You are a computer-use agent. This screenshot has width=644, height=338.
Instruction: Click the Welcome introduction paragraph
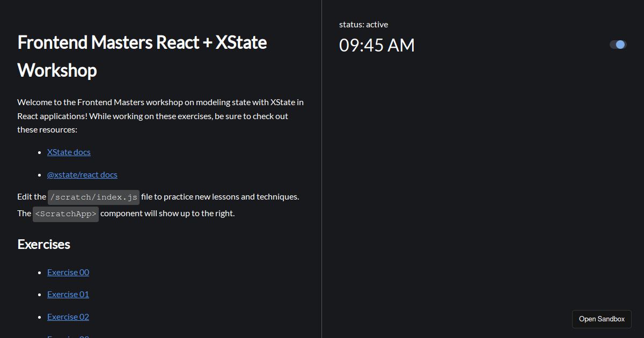161,115
